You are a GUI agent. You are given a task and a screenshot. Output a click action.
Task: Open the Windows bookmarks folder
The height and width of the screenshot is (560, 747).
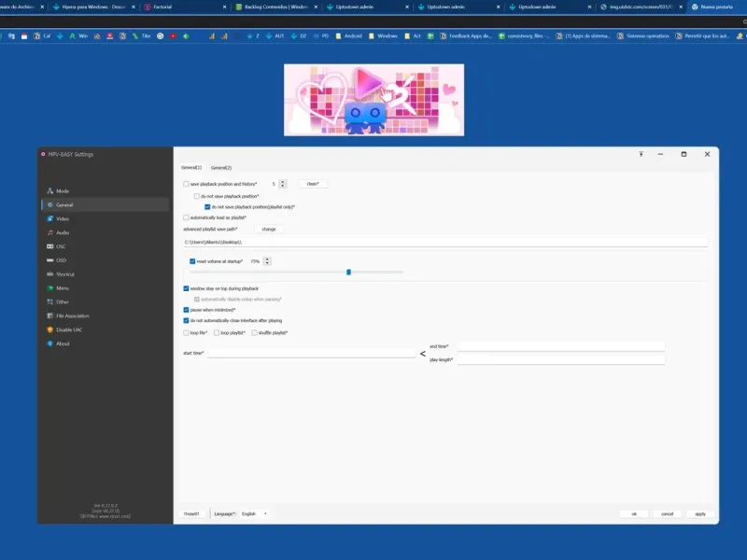383,35
